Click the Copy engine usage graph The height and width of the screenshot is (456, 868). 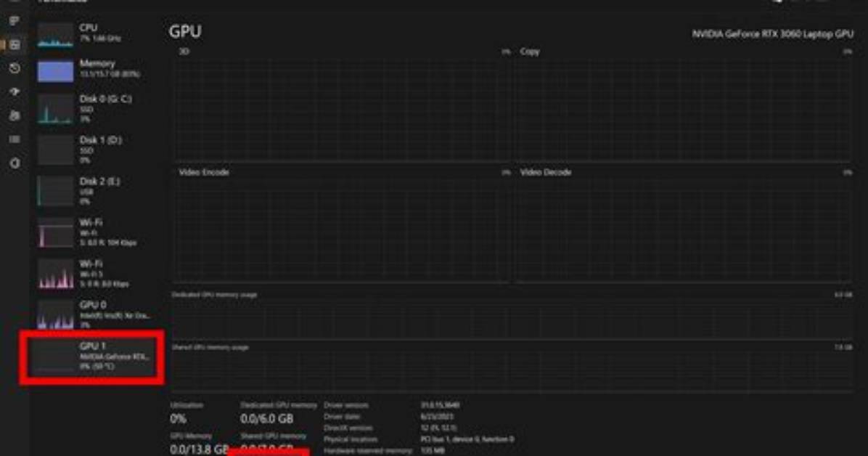coord(683,110)
